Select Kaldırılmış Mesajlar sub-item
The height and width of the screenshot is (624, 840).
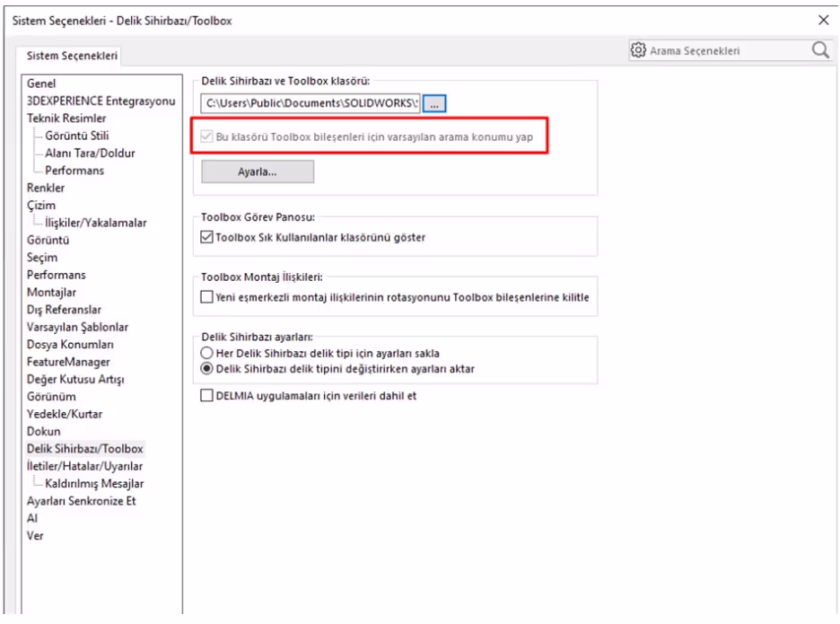(94, 484)
